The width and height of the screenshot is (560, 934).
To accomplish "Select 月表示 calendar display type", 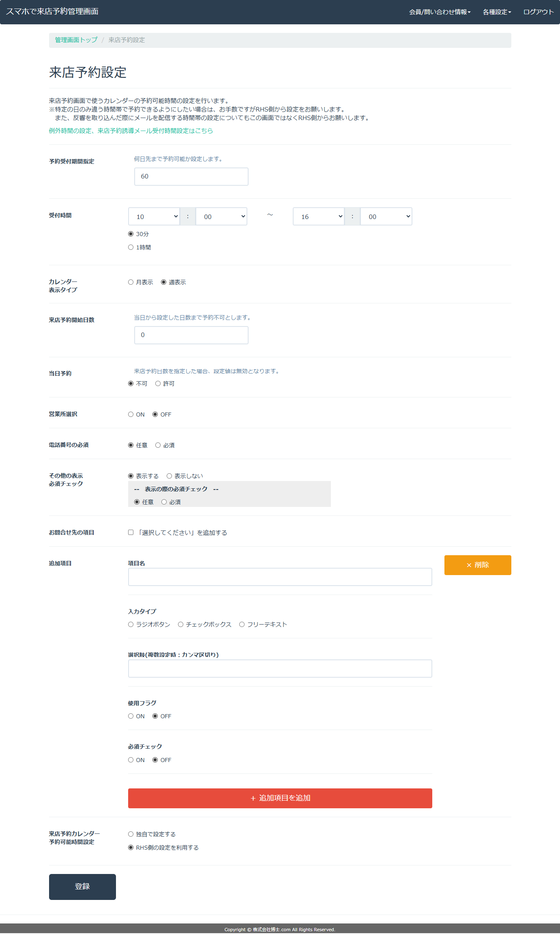I will [131, 282].
